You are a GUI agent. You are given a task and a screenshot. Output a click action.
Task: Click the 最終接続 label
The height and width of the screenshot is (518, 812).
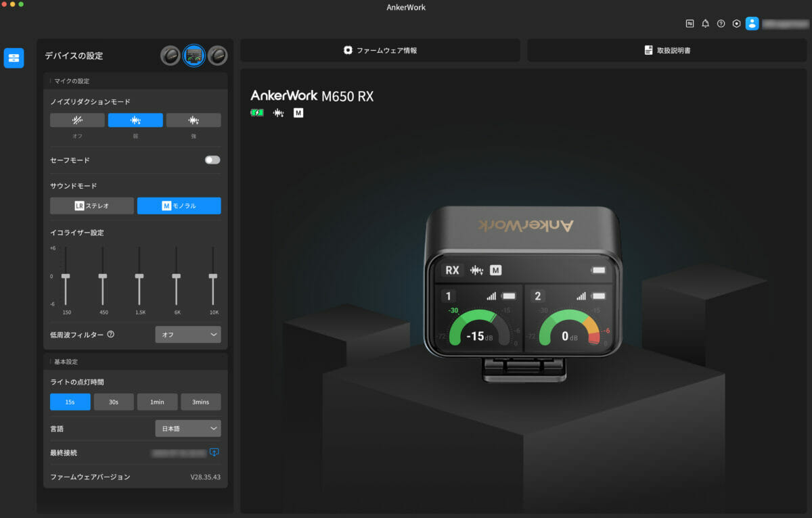point(64,452)
